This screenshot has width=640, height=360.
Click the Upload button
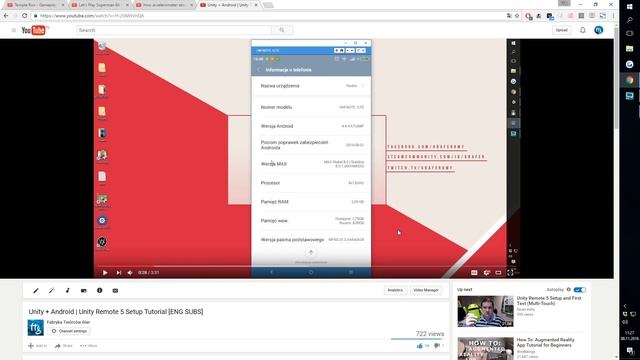562,30
